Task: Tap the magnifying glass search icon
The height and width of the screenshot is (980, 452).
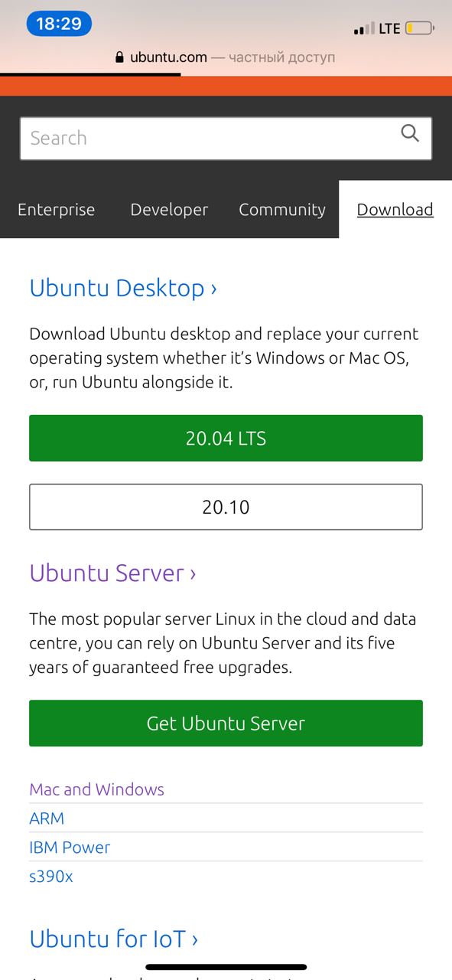Action: pos(410,134)
